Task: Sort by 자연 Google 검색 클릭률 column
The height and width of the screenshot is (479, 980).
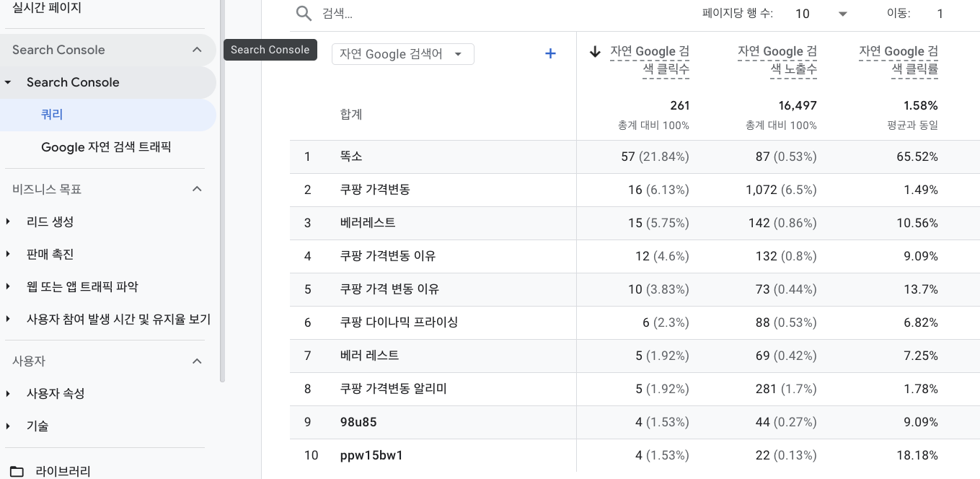Action: click(899, 60)
